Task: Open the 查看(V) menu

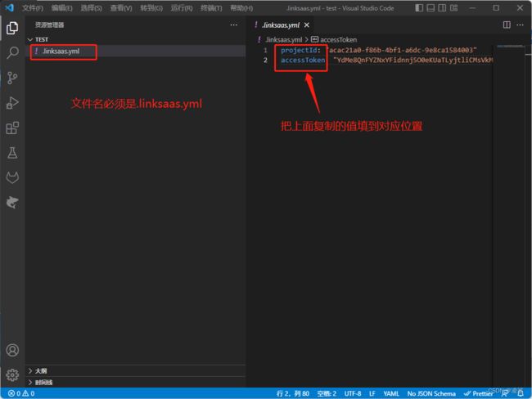Action: click(121, 8)
